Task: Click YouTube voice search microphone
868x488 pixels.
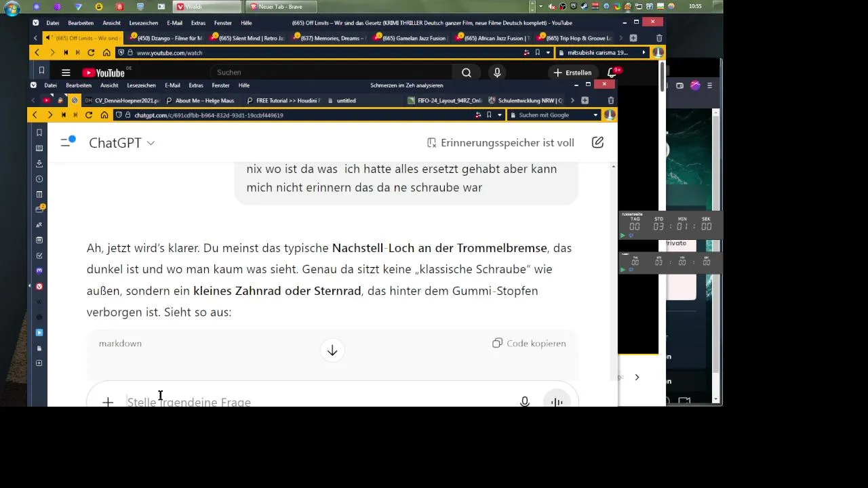Action: pyautogui.click(x=497, y=73)
